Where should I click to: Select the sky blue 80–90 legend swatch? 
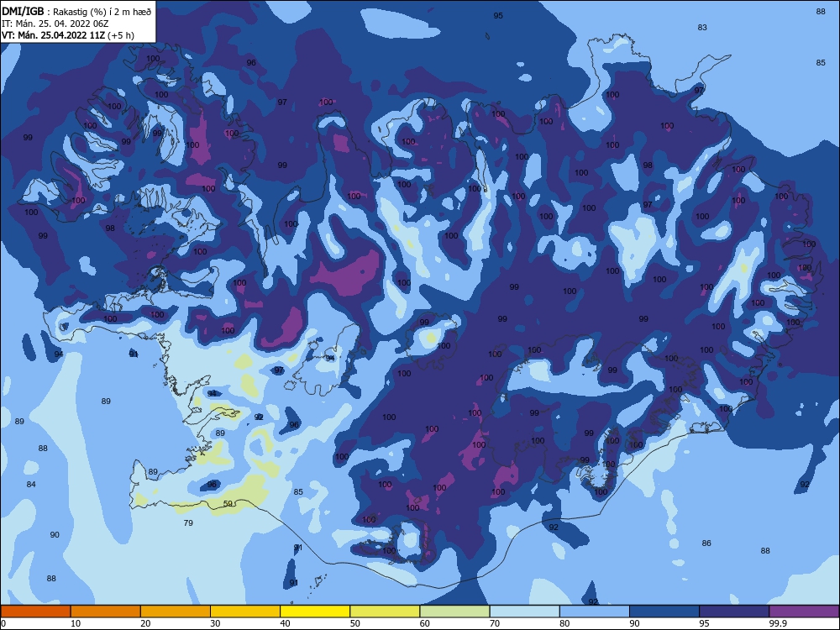tap(595, 612)
